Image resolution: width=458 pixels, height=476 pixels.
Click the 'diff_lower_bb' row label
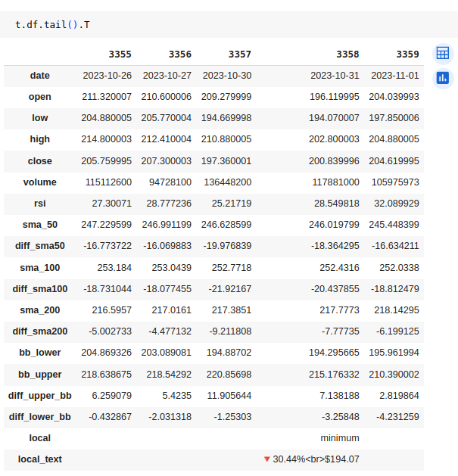click(x=40, y=417)
